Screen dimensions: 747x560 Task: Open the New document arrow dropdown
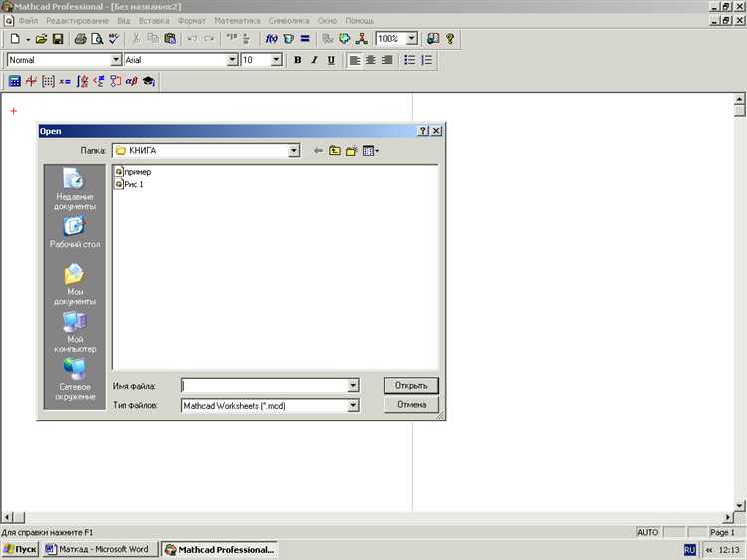click(x=28, y=39)
